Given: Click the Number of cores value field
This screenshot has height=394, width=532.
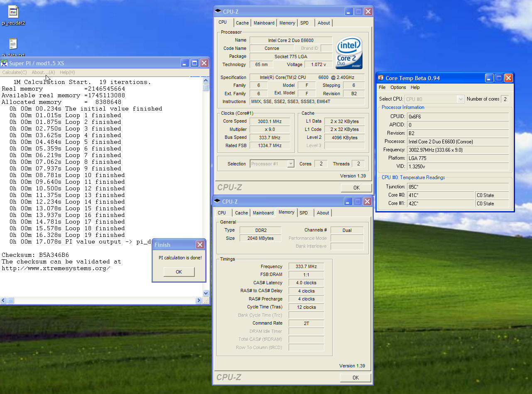Looking at the screenshot, I should [x=505, y=99].
